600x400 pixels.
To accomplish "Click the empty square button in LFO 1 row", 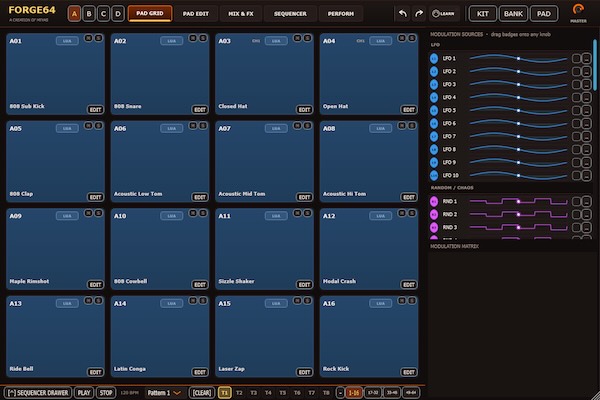I will click(576, 59).
